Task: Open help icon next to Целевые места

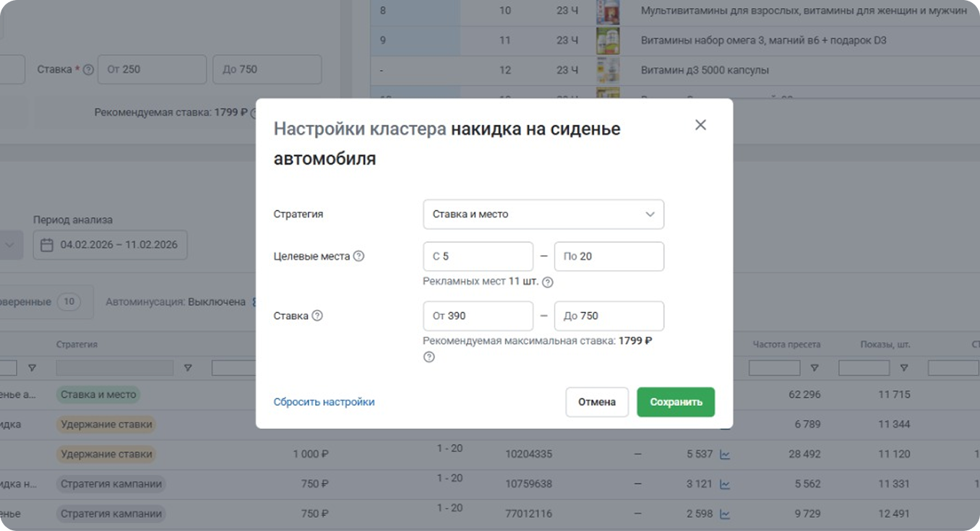Action: click(x=358, y=256)
